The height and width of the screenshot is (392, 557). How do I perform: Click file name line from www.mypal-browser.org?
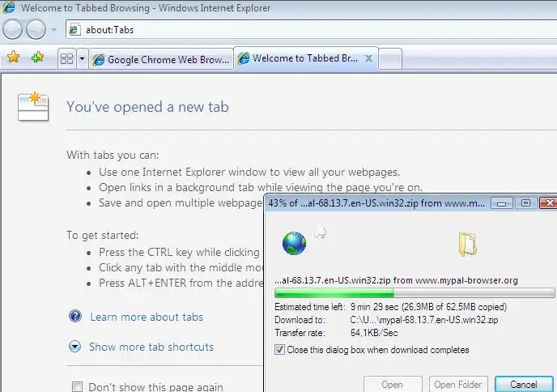396,280
